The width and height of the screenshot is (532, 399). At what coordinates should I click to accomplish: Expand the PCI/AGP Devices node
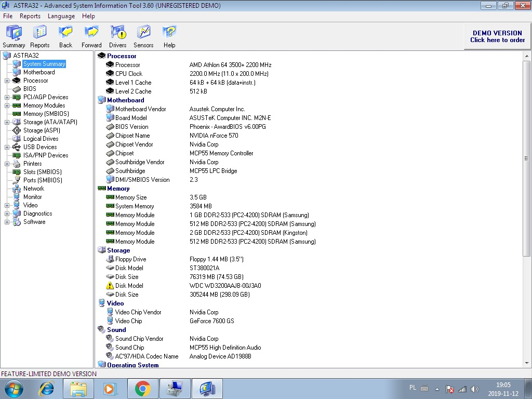(x=7, y=97)
